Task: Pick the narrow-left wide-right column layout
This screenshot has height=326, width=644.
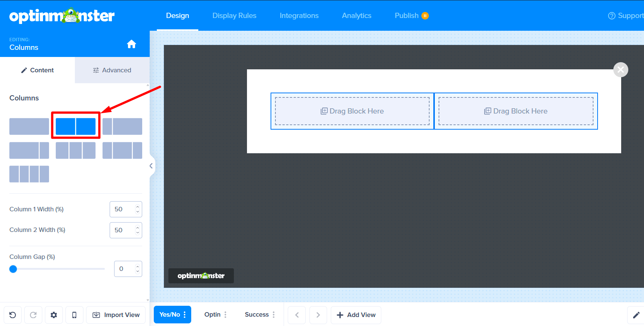Action: pos(122,126)
